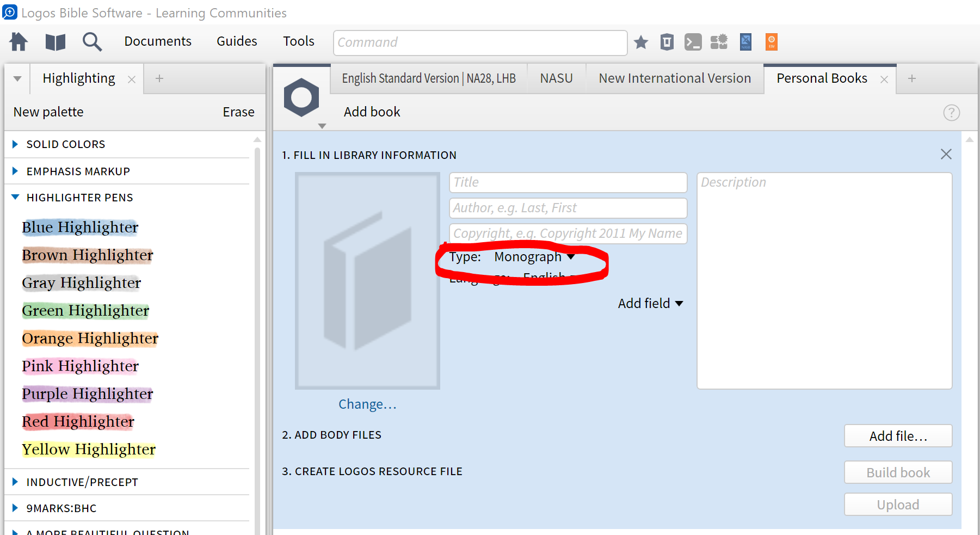Switch to NASU tab

click(556, 78)
